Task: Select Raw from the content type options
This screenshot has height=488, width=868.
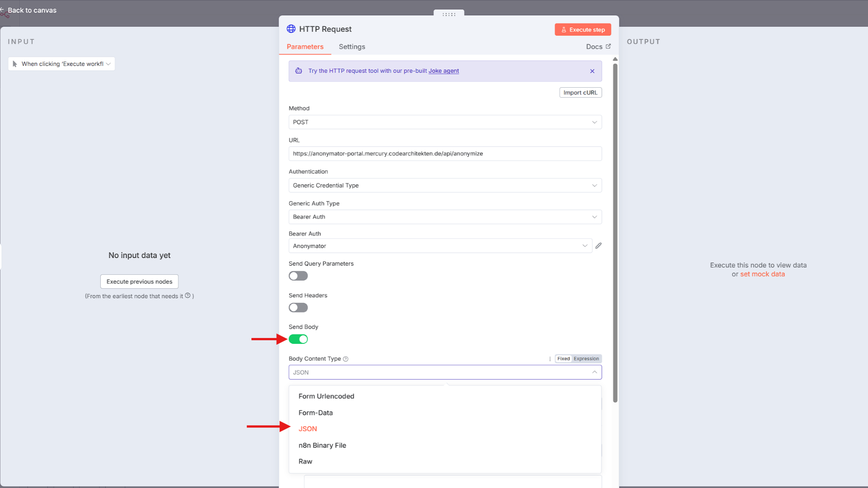Action: click(305, 461)
